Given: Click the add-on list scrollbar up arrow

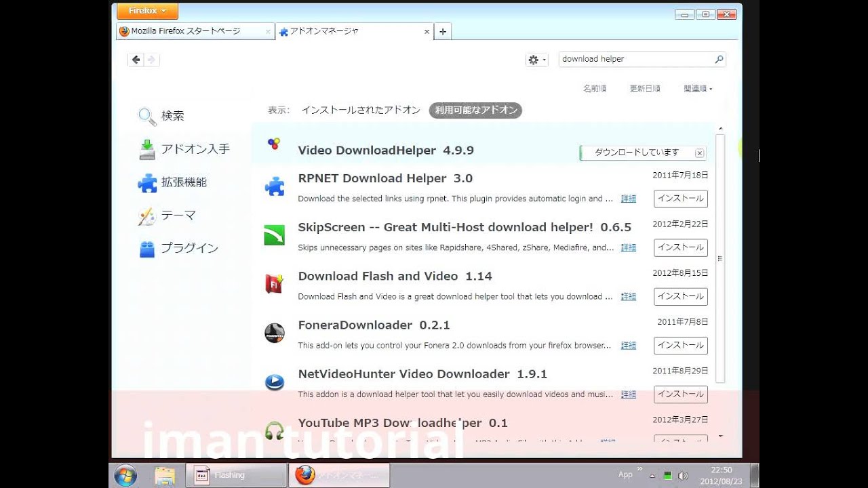Looking at the screenshot, I should pyautogui.click(x=720, y=129).
